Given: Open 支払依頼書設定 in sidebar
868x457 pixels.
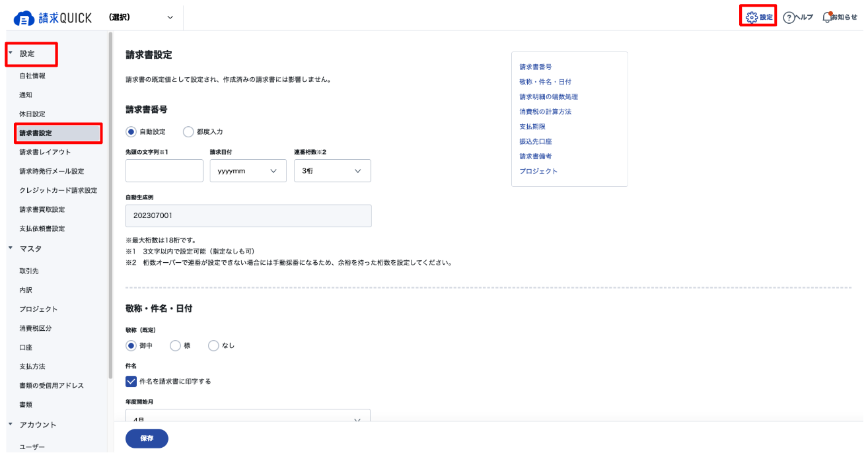Looking at the screenshot, I should pyautogui.click(x=42, y=228).
